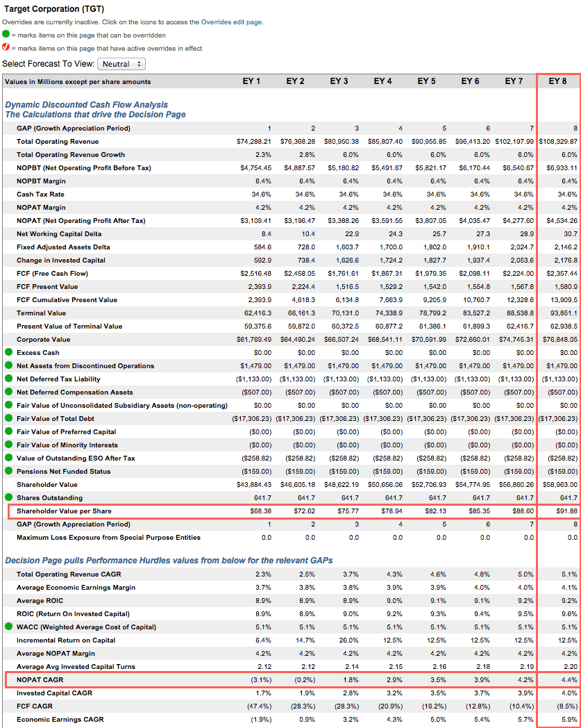581x728 pixels.
Task: Select EY 6 NOPBT value $6,170.44
Action: (474, 168)
